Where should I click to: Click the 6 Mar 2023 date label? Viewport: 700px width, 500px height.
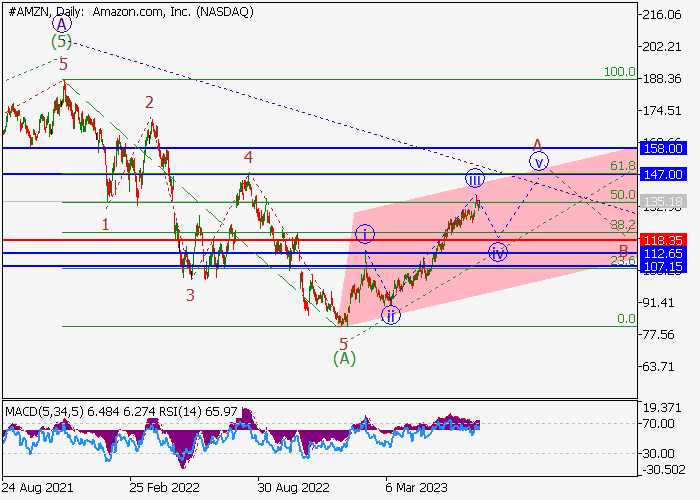point(416,487)
